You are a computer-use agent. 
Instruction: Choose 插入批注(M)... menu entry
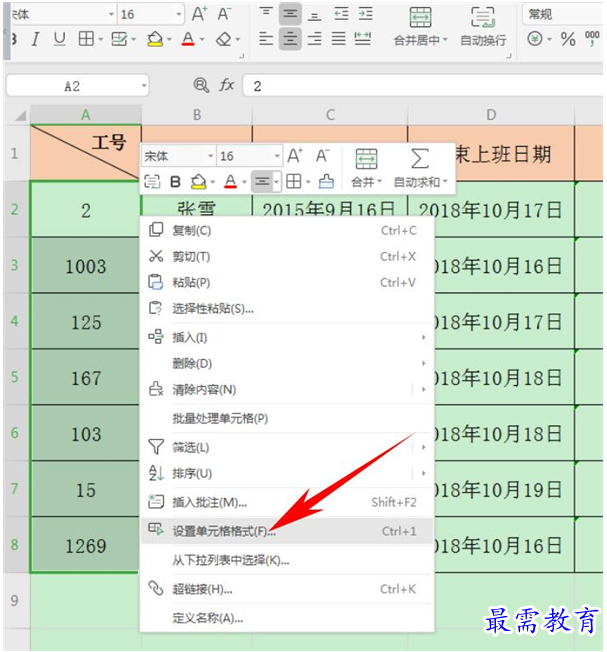coord(287,502)
